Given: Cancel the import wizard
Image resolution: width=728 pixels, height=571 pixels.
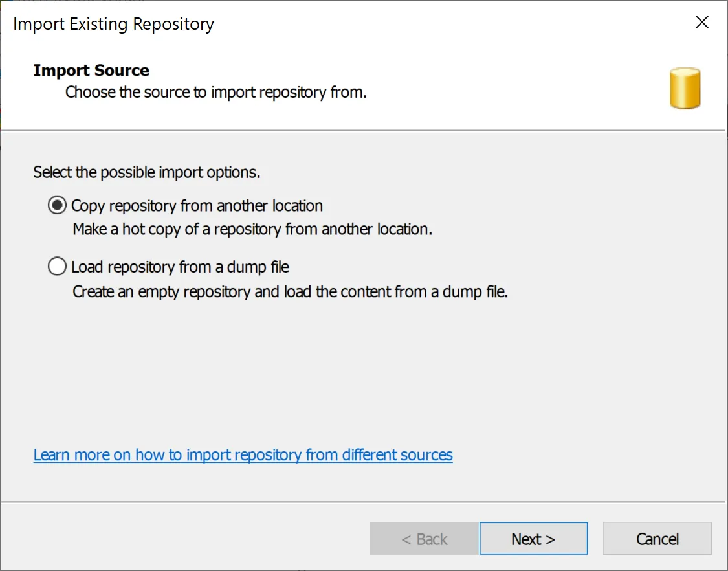Looking at the screenshot, I should (657, 539).
